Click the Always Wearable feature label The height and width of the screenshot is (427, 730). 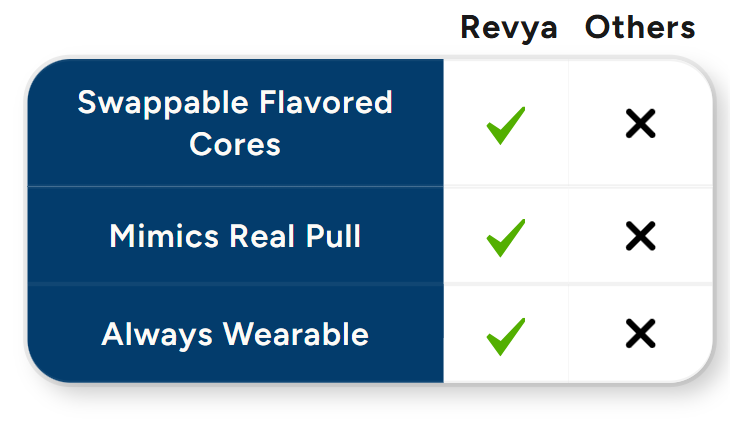tap(235, 334)
